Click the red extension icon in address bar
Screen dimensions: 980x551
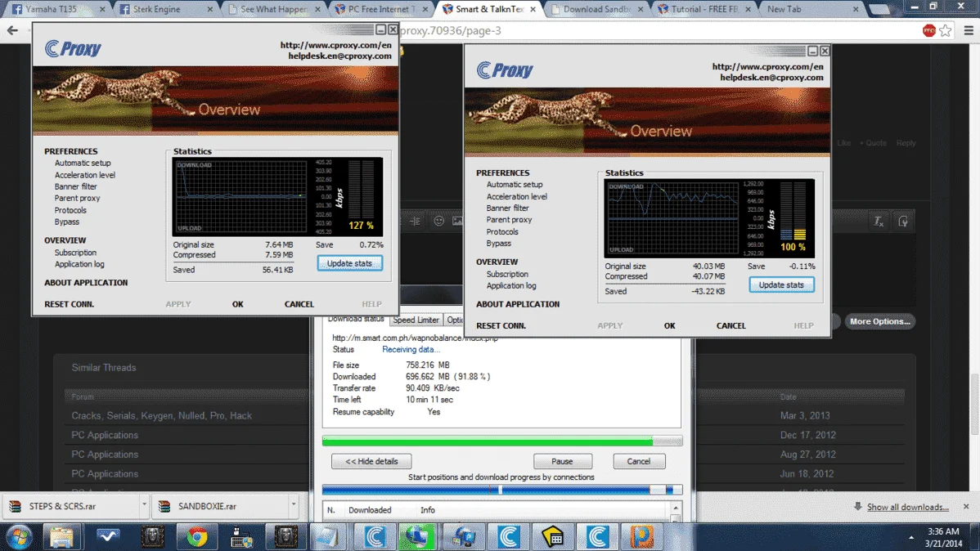click(x=928, y=30)
